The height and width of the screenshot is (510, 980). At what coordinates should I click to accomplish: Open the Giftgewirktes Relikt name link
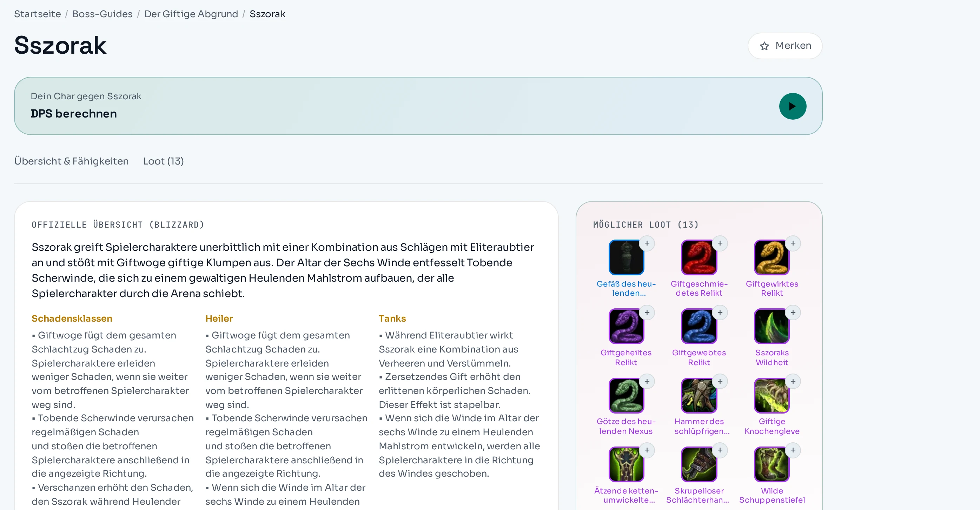(772, 288)
